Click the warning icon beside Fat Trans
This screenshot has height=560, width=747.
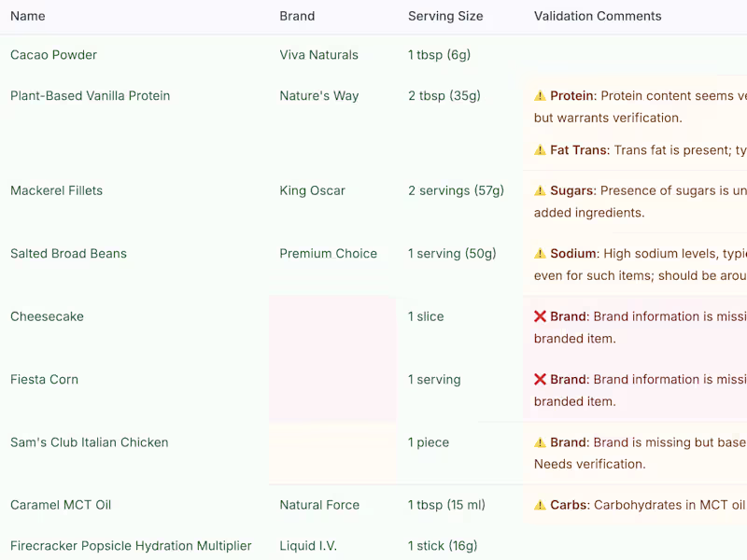point(540,150)
